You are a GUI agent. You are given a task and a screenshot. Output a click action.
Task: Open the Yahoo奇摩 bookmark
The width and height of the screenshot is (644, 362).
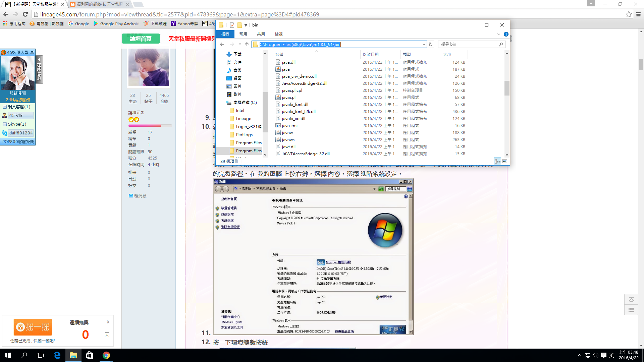point(184,23)
